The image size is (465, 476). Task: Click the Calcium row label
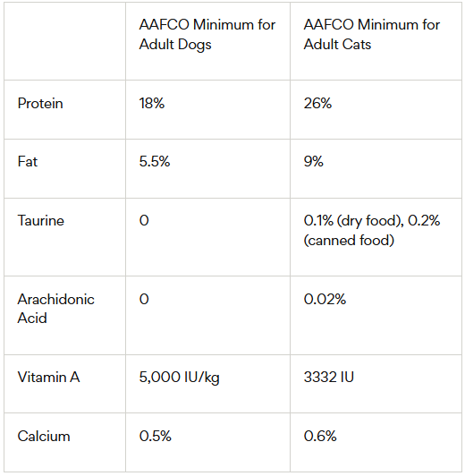pyautogui.click(x=44, y=437)
